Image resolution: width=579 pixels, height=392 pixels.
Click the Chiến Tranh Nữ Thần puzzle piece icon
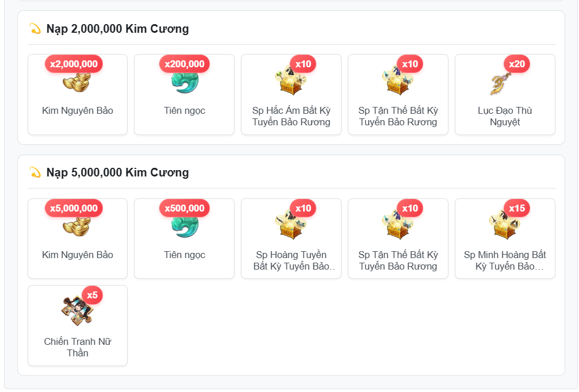coord(77,311)
